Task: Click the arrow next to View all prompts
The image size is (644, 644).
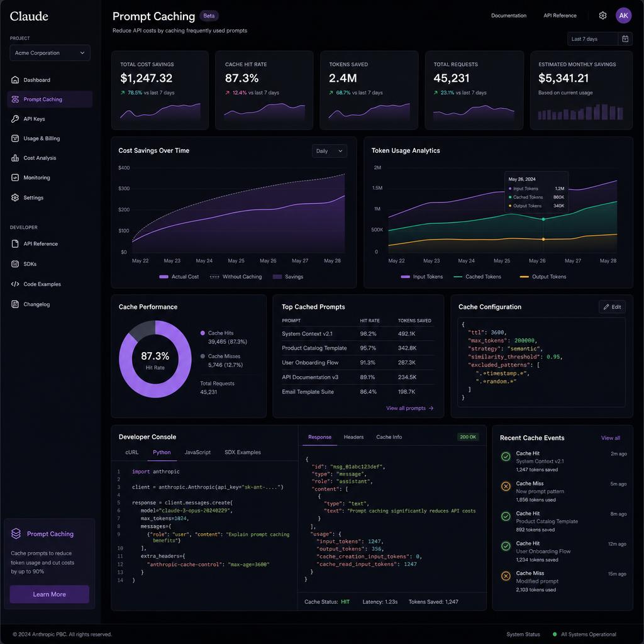Action: point(431,408)
